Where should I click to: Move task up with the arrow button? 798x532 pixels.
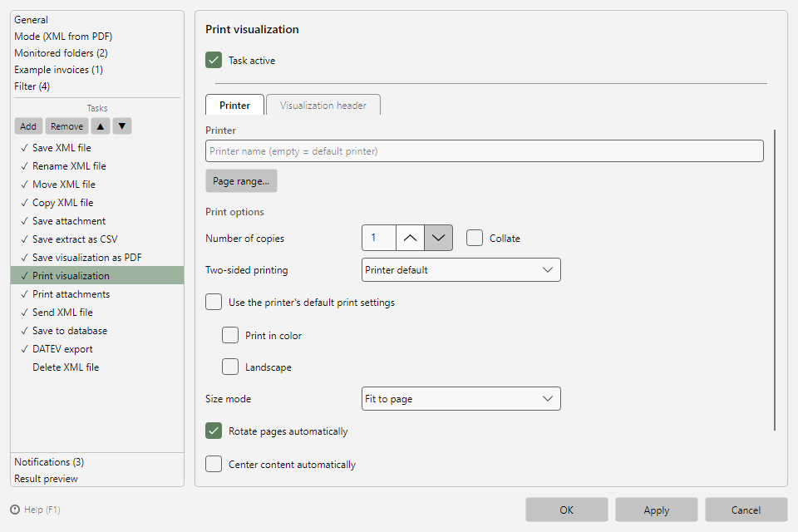coord(101,126)
